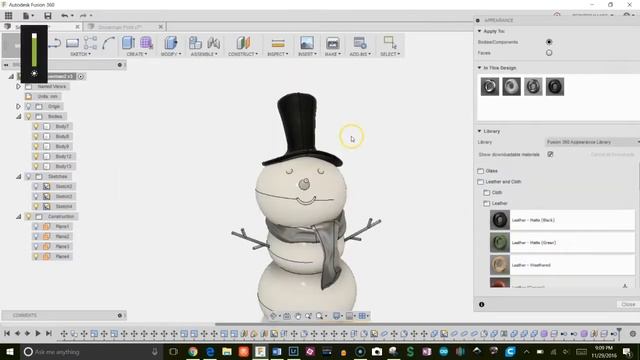Click the Create Form purple icon

pyautogui.click(x=146, y=42)
